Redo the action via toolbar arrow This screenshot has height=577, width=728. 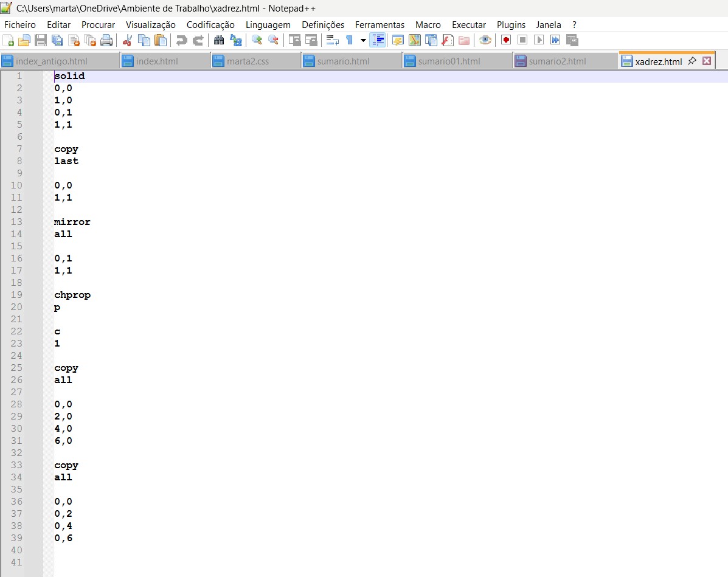(x=198, y=40)
